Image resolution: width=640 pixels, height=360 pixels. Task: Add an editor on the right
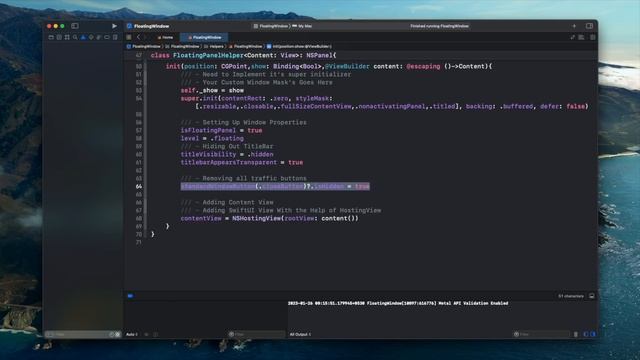click(x=593, y=37)
